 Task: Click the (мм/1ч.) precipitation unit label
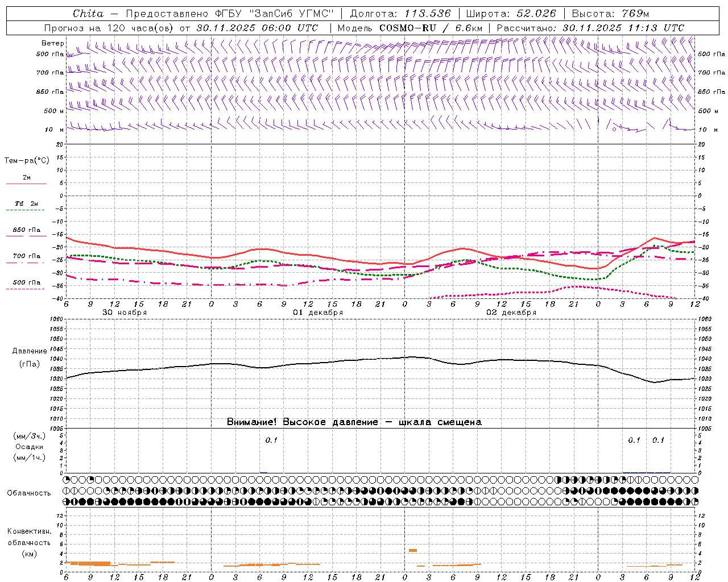point(30,458)
